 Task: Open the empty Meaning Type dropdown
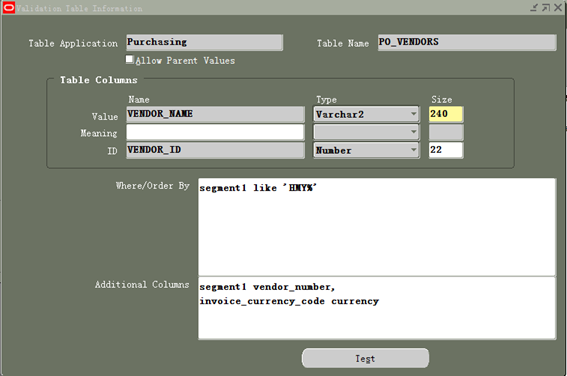(x=366, y=132)
